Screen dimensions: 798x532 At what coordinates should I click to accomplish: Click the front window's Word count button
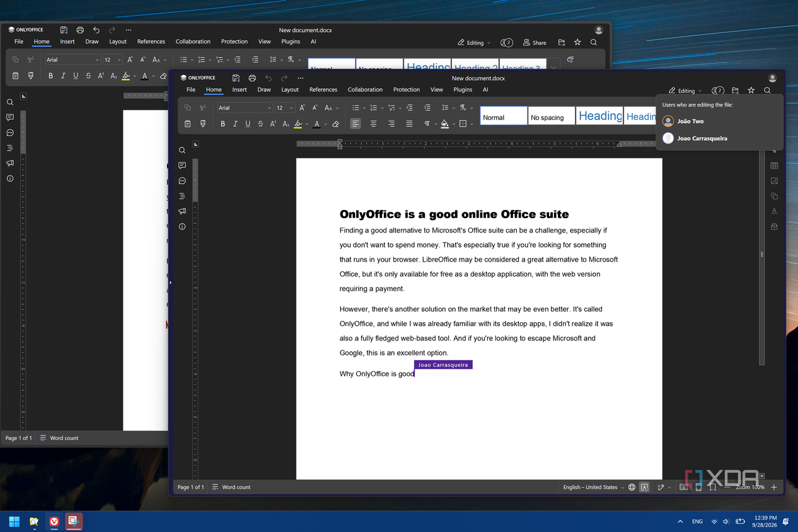tap(231, 487)
